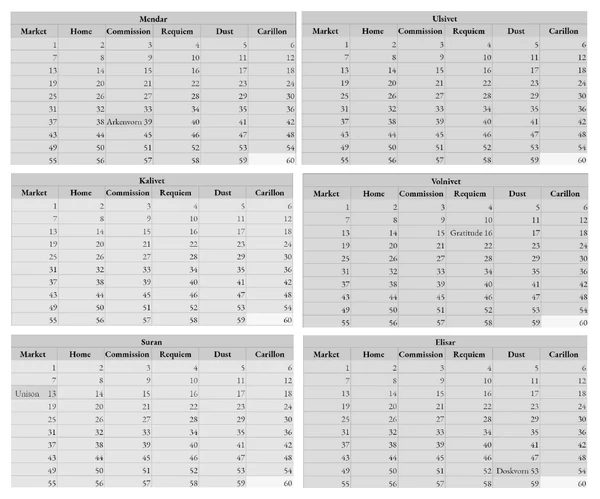The height and width of the screenshot is (499, 600).
Task: Click the Volnivet table title header
Action: 446,181
